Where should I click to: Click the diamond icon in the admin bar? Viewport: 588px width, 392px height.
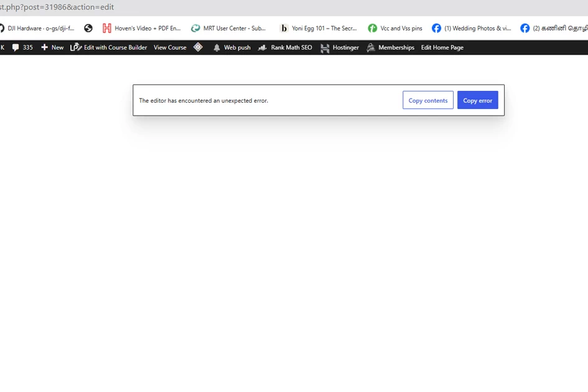click(x=198, y=47)
